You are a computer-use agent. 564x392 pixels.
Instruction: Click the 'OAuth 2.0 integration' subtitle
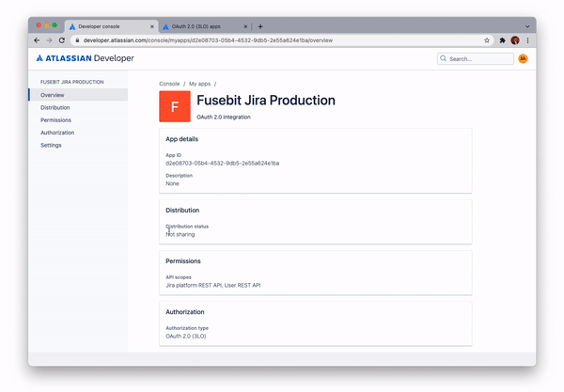point(224,118)
